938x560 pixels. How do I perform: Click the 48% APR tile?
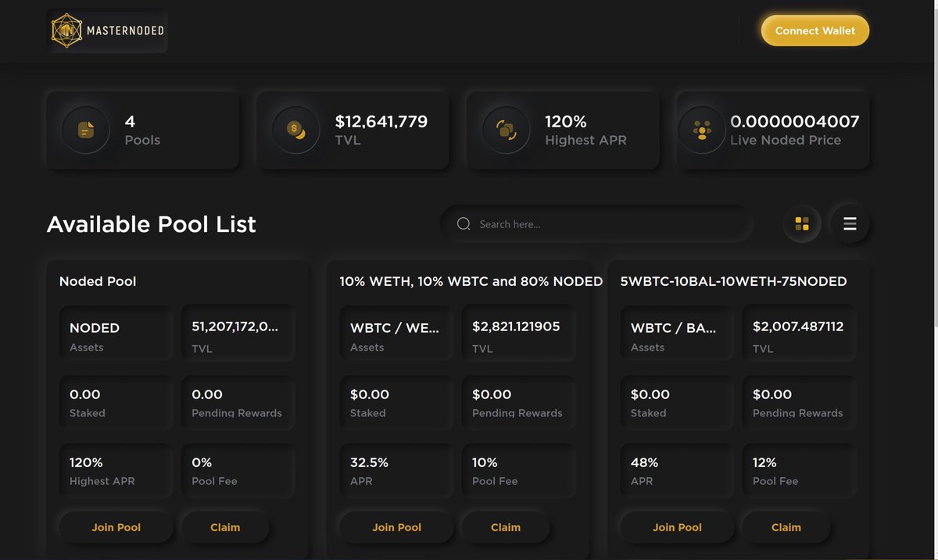[x=678, y=471]
